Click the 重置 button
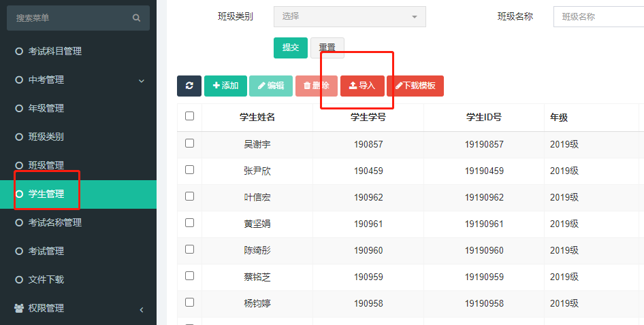Screen dimensions: 644x325 [327, 48]
